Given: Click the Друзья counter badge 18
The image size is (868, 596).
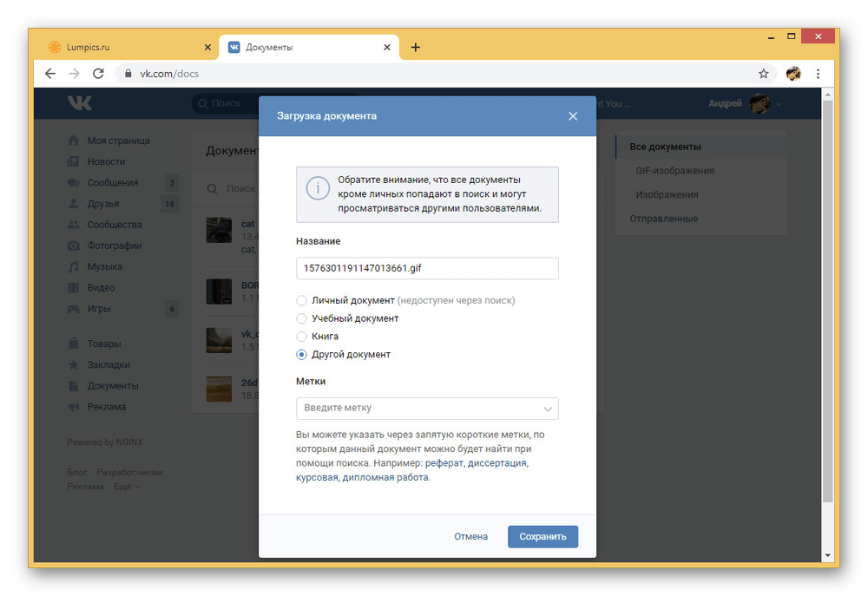Looking at the screenshot, I should (x=169, y=204).
